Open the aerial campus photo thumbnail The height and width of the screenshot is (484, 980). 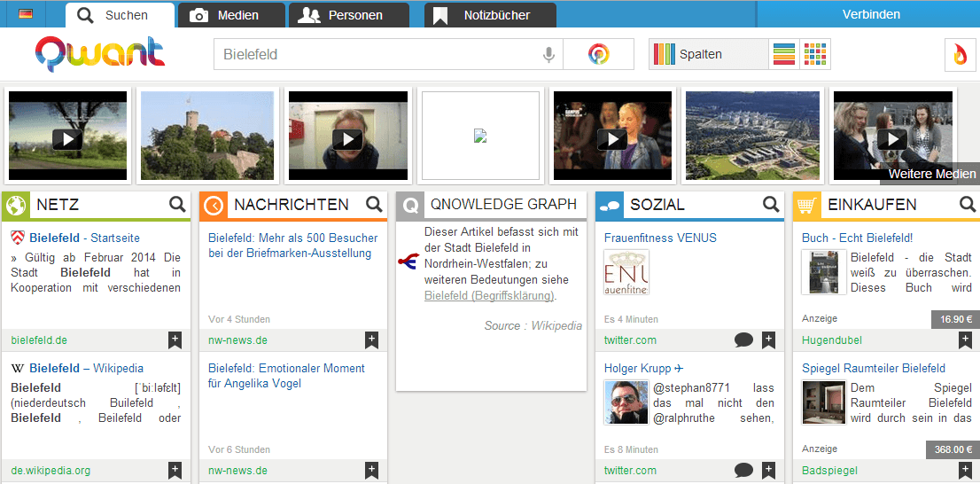tap(752, 136)
